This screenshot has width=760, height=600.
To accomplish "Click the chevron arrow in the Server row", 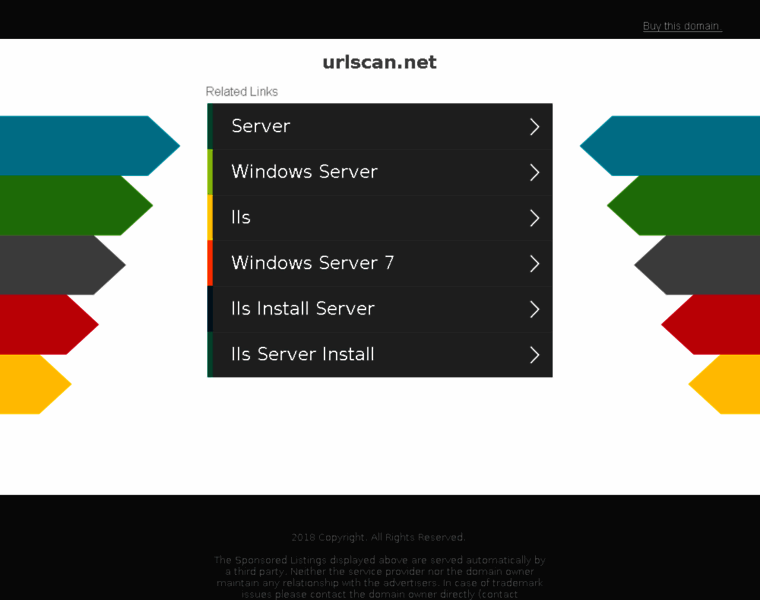I will point(534,127).
